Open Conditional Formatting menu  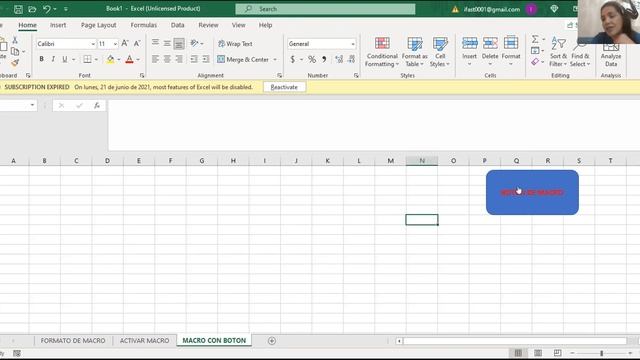(382, 52)
